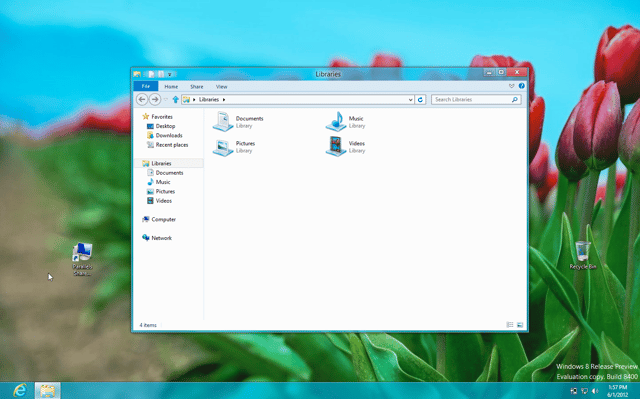The image size is (640, 399).
Task: Click the arrow after Libraries in the address path
Action: tap(224, 100)
